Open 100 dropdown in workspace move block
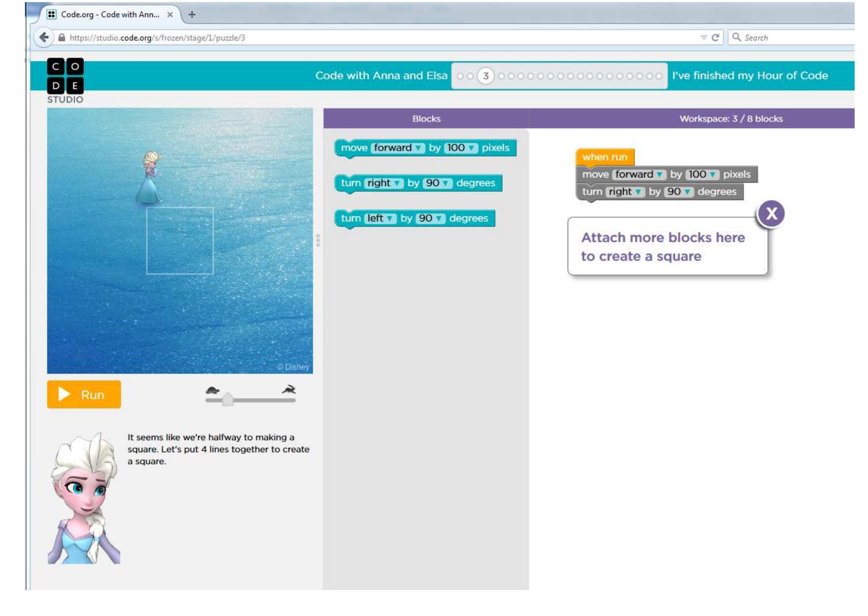Image resolution: width=868 pixels, height=616 pixels. (702, 175)
